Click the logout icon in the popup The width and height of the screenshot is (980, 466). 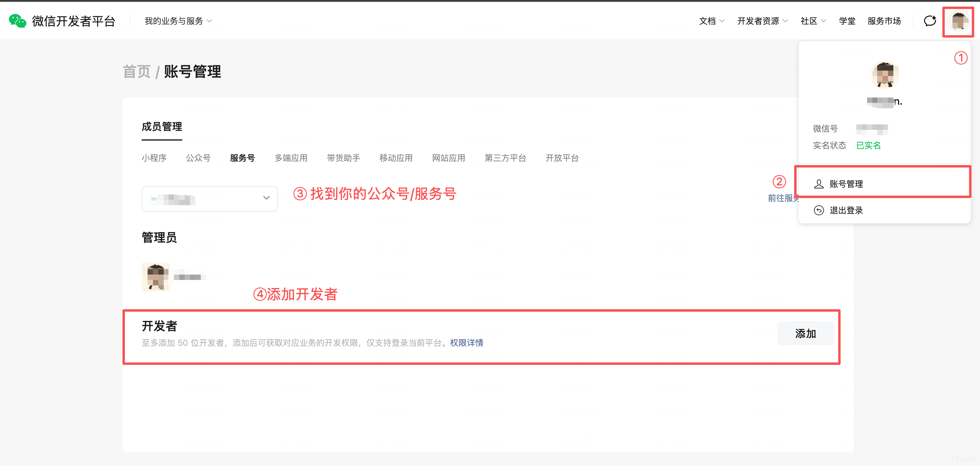(819, 210)
